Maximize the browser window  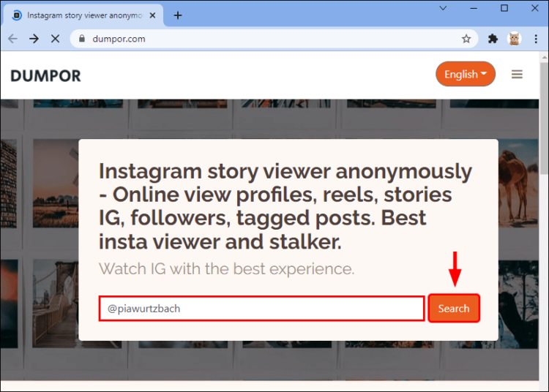[504, 8]
